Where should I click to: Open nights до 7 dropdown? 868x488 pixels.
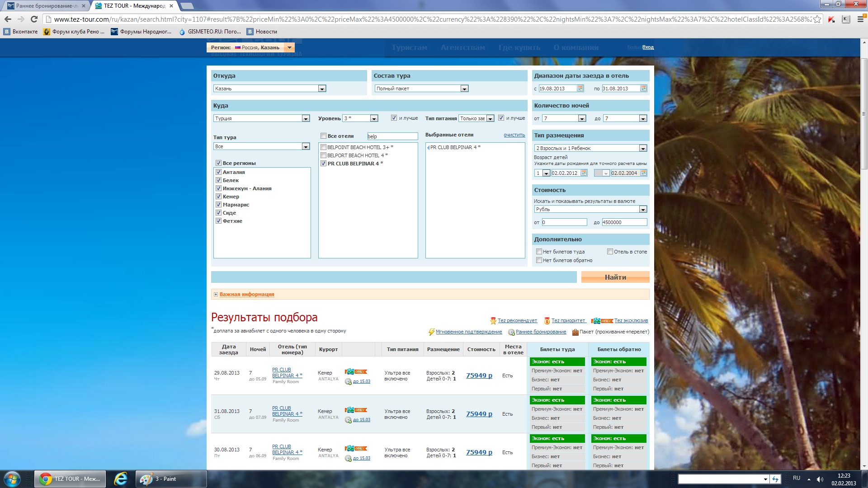tap(625, 118)
